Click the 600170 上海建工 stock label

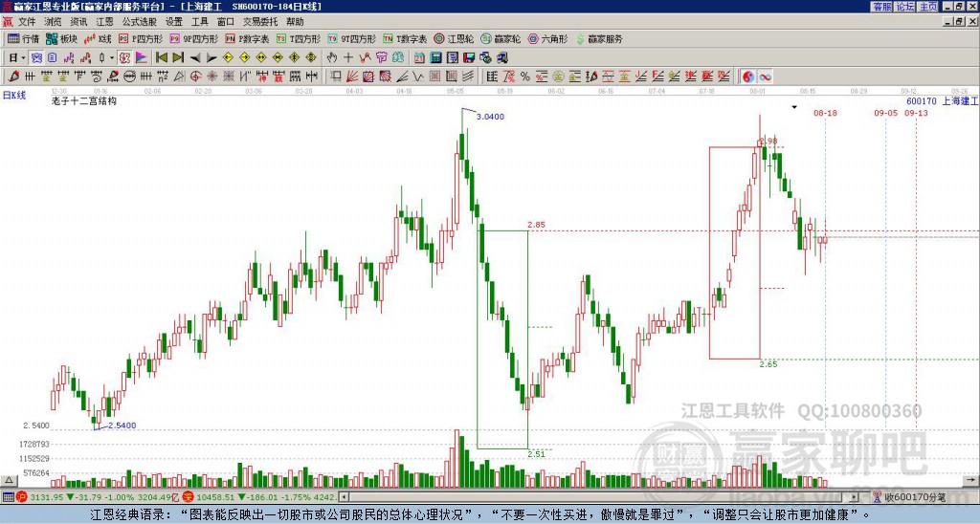pyautogui.click(x=942, y=100)
